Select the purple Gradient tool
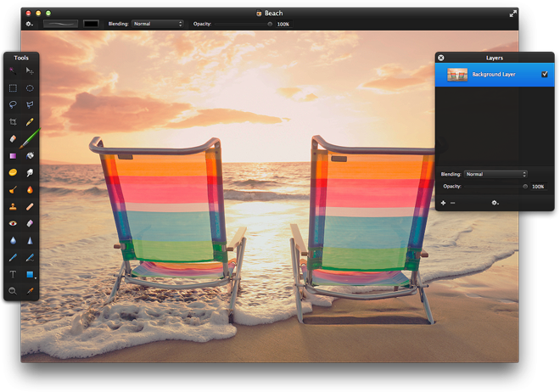Image resolution: width=560 pixels, height=392 pixels. tap(13, 155)
